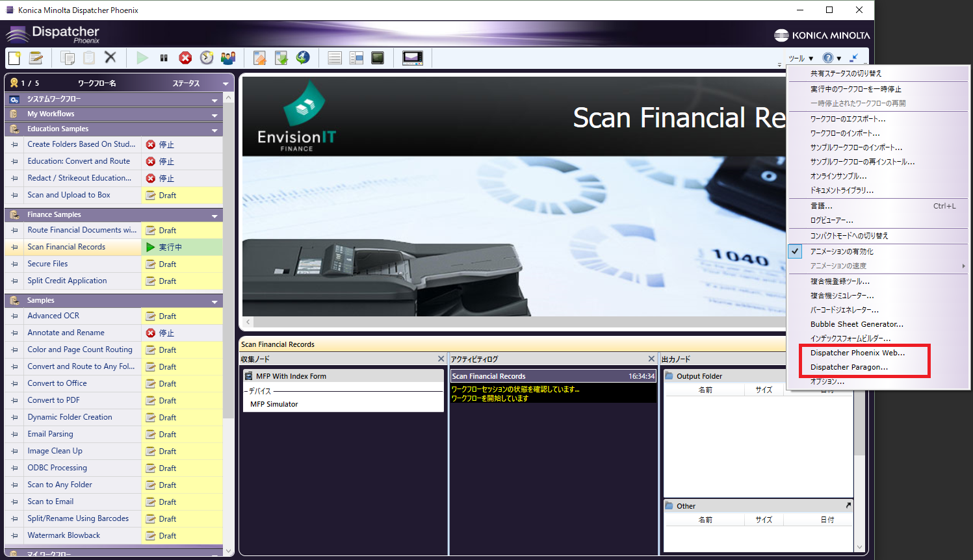Create a new workflow from the toolbar
Screen dimensions: 973x560
tap(14, 58)
